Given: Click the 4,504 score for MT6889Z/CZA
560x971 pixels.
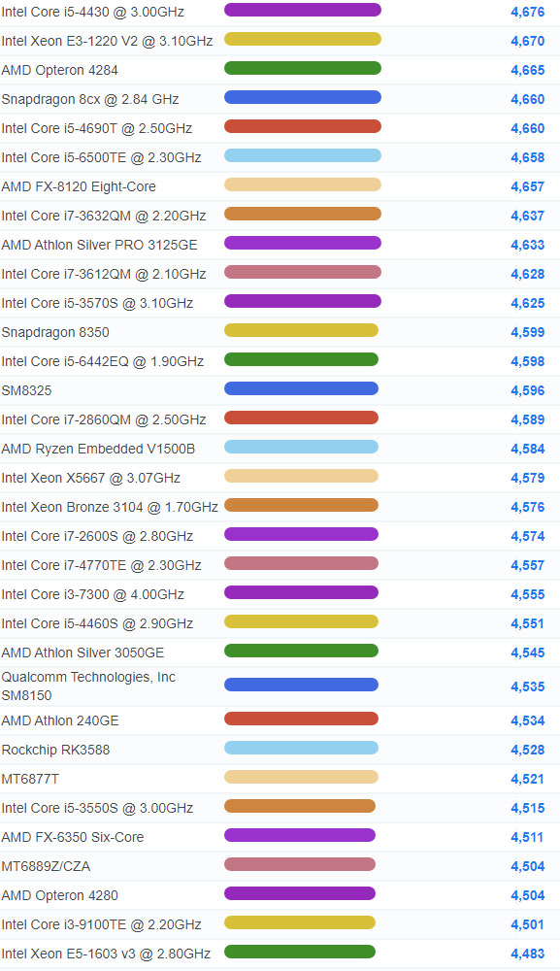Looking at the screenshot, I should click(x=528, y=866).
